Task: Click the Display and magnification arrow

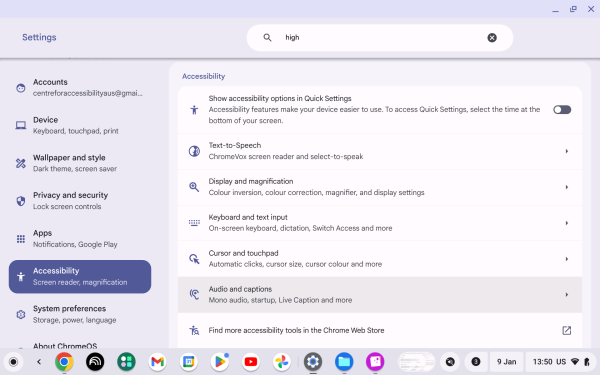Action: coord(566,187)
